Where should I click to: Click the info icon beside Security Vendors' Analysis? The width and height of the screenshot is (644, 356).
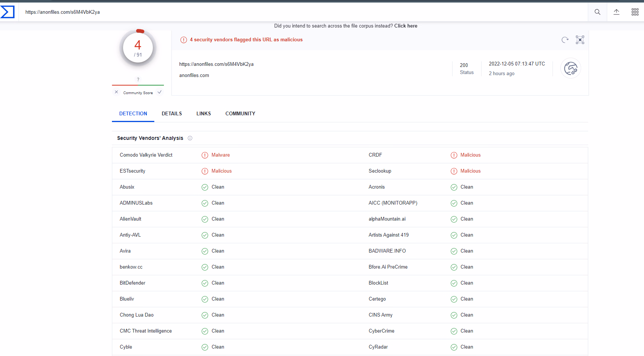pos(190,138)
